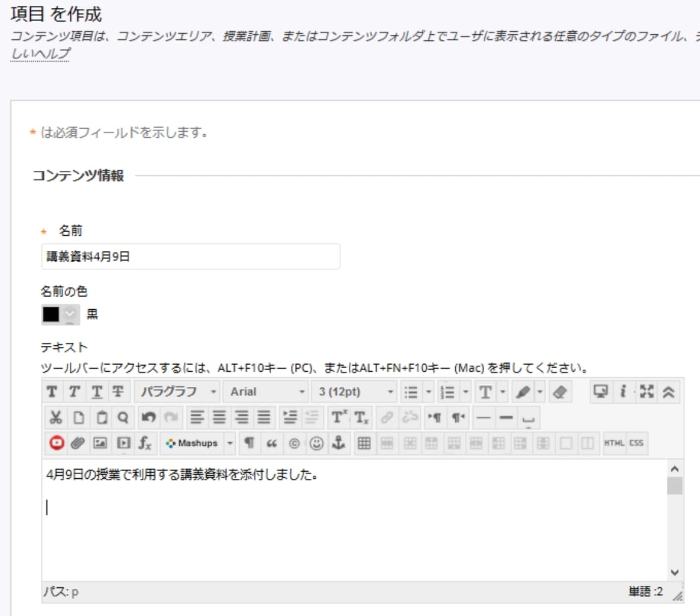
Task: Insert an anchor
Action: 339,443
